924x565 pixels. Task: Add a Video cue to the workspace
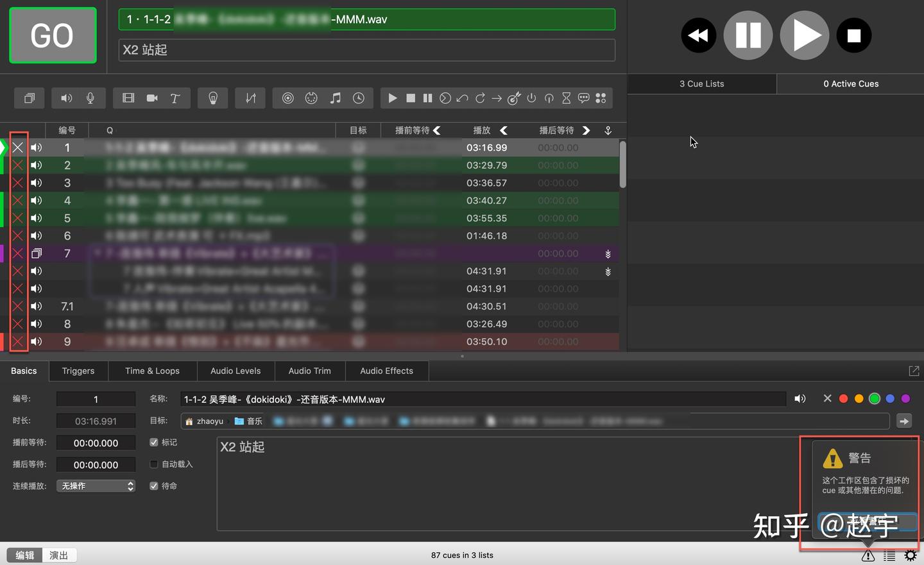click(128, 97)
